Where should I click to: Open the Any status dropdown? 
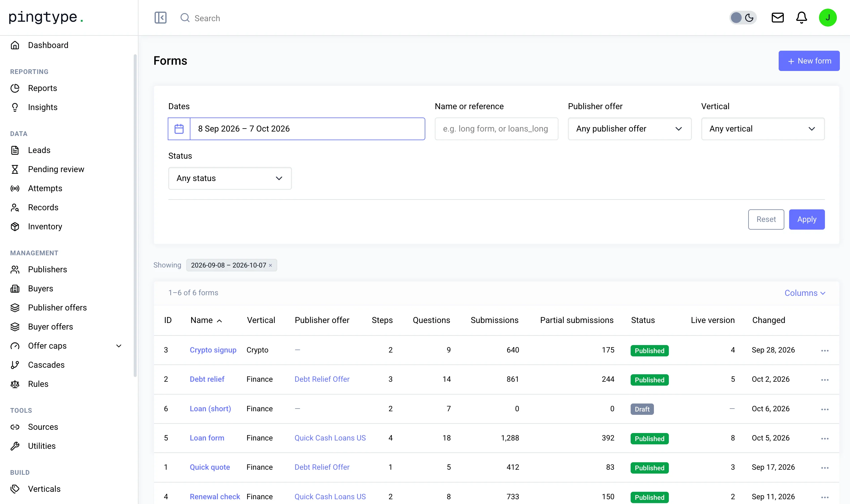[x=230, y=178]
